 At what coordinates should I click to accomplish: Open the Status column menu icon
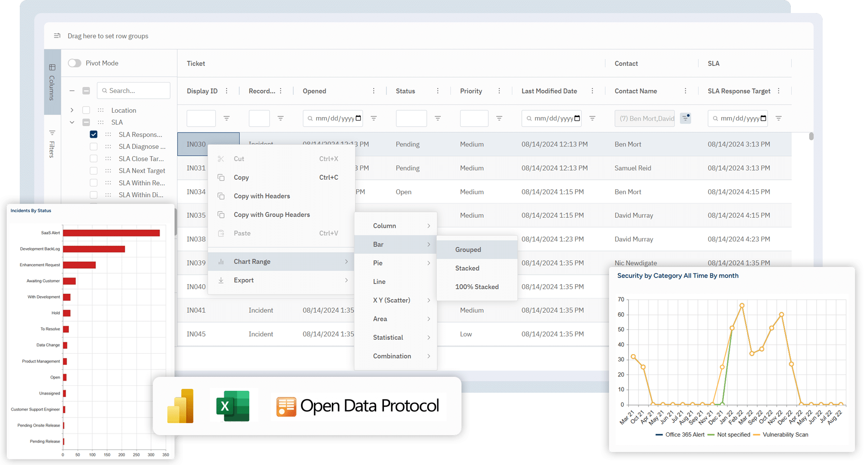pos(437,91)
